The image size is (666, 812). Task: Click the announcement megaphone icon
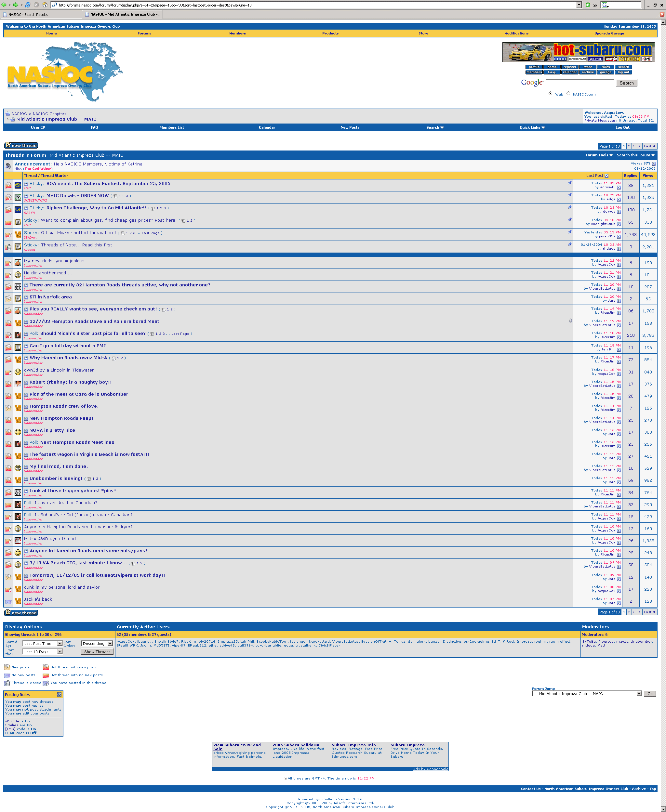pos(8,166)
